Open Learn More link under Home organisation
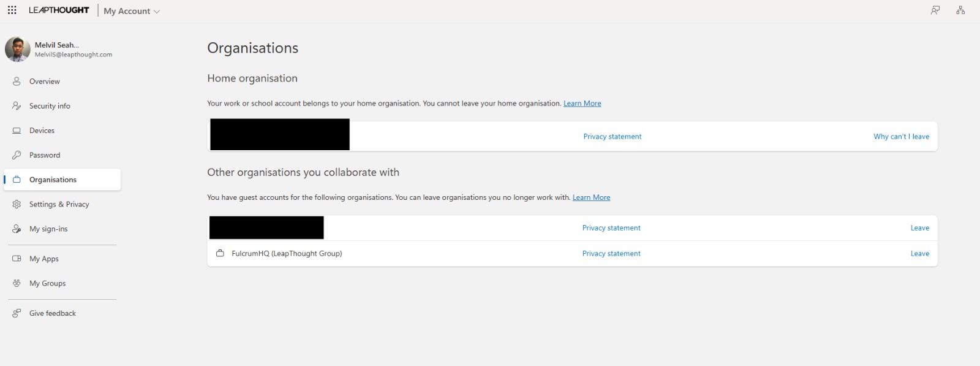This screenshot has height=366, width=980. coord(582,104)
